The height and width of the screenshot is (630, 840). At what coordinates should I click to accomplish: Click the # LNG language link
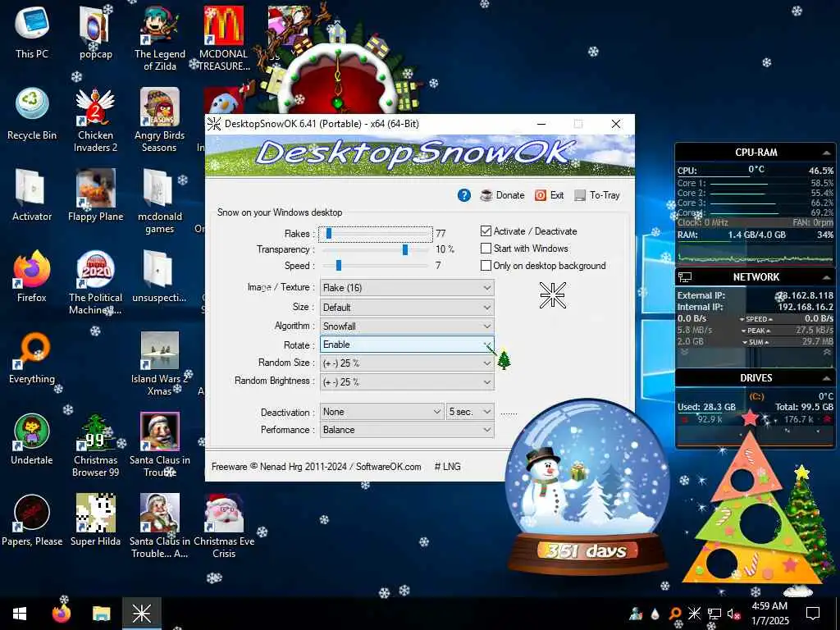(x=447, y=467)
